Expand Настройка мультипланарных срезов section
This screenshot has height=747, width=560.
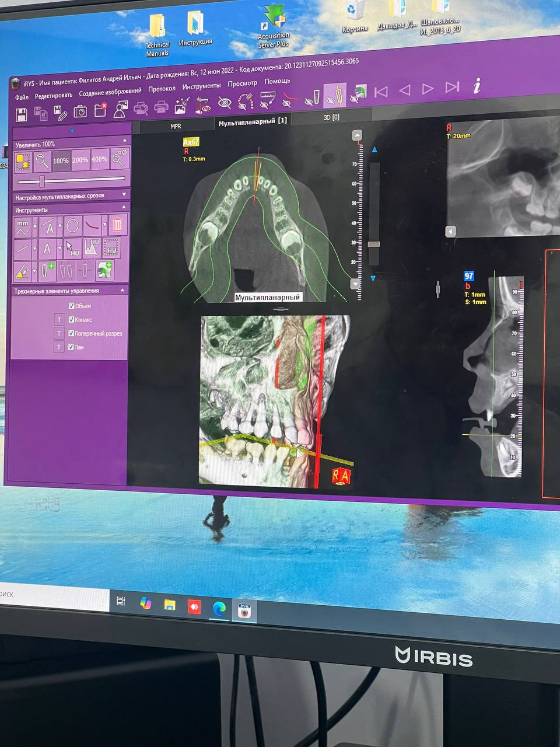(124, 195)
